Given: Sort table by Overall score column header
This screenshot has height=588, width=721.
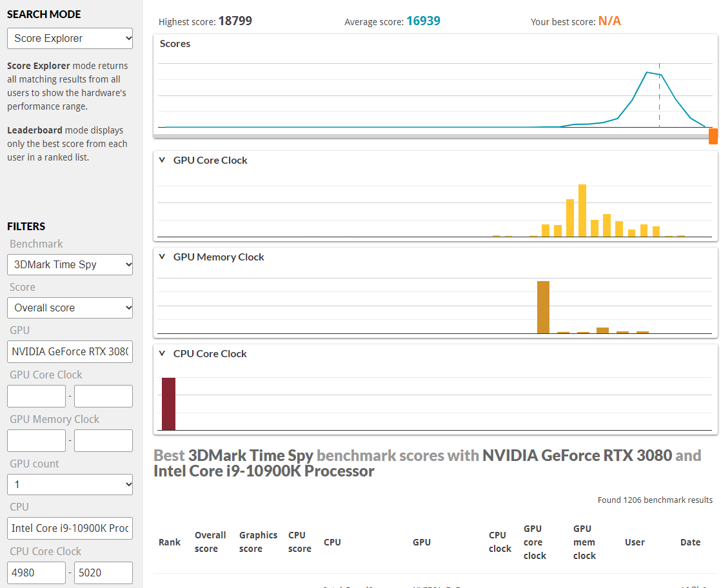Looking at the screenshot, I should coord(210,542).
